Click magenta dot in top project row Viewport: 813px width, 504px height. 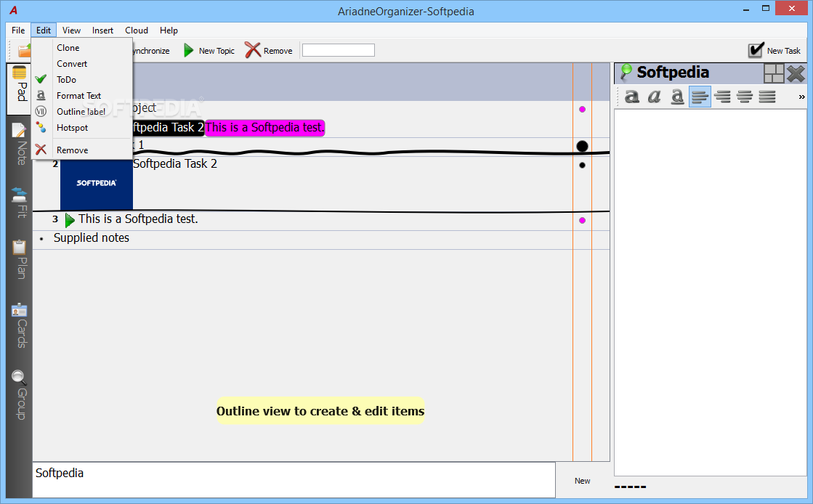click(582, 110)
